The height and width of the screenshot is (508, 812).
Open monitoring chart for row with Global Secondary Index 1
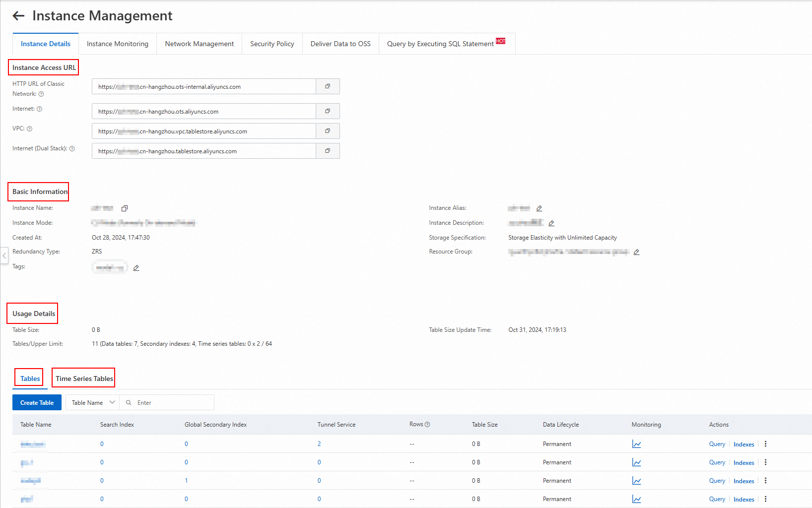click(x=636, y=481)
